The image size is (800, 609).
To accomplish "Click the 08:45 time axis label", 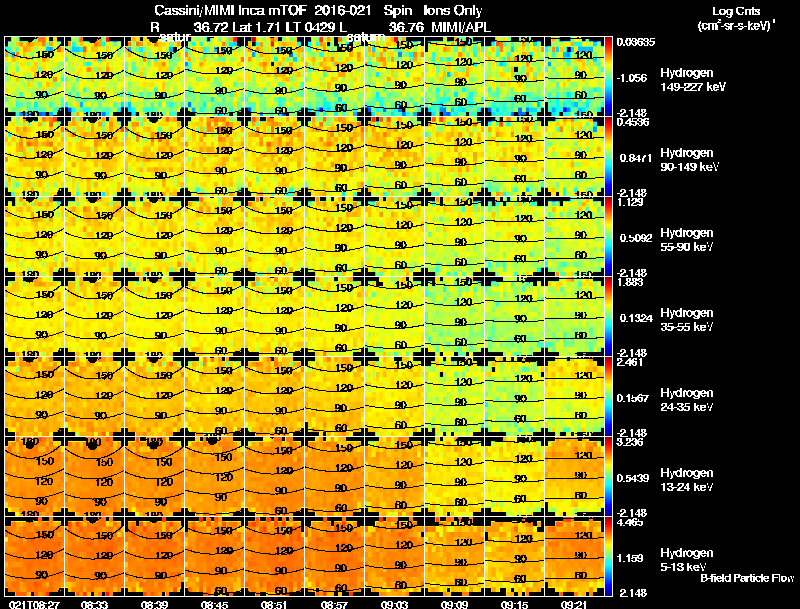I will coord(214,604).
